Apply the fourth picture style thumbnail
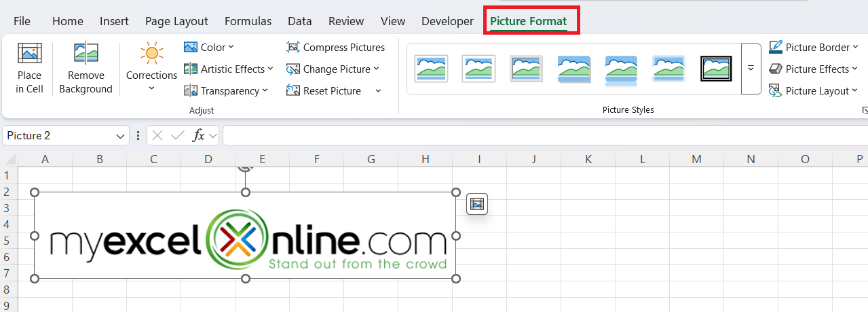868x312 pixels. (574, 69)
